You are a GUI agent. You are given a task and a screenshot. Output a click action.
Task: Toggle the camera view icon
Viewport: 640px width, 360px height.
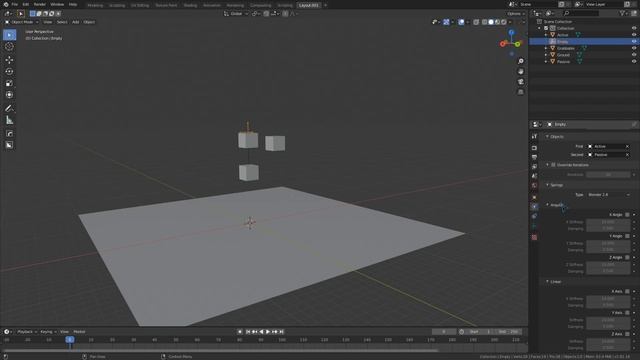coord(521,82)
